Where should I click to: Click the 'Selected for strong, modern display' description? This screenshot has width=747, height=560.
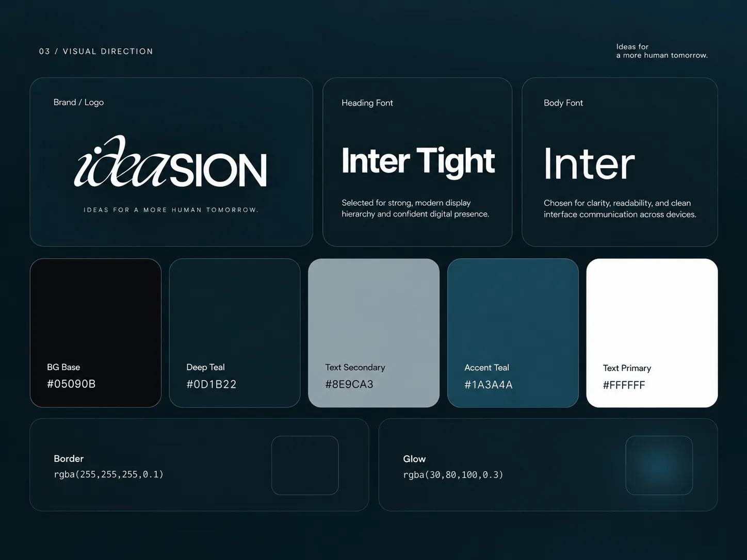[415, 208]
